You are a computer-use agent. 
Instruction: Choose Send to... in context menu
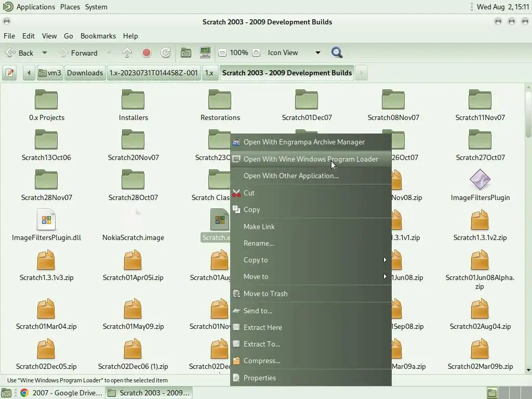tap(311, 311)
